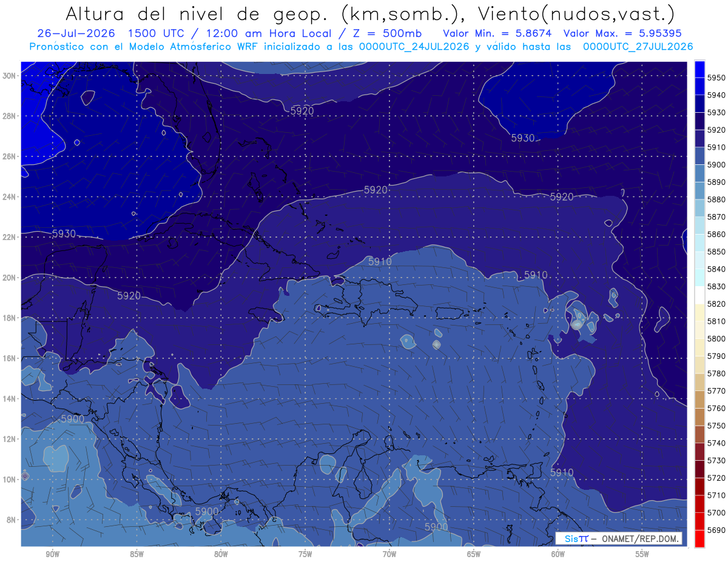This screenshot has height=562, width=728.
Task: Click the colorbar tick label 5890
Action: (x=716, y=182)
